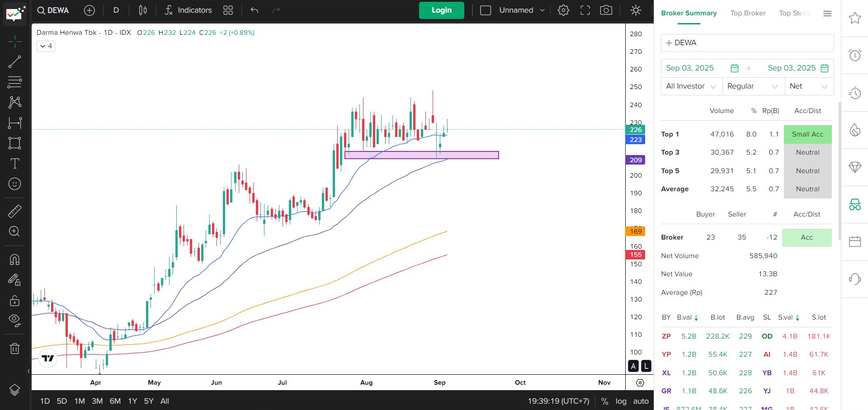Remove drawings with the trash icon
The image size is (868, 410).
pos(14,348)
